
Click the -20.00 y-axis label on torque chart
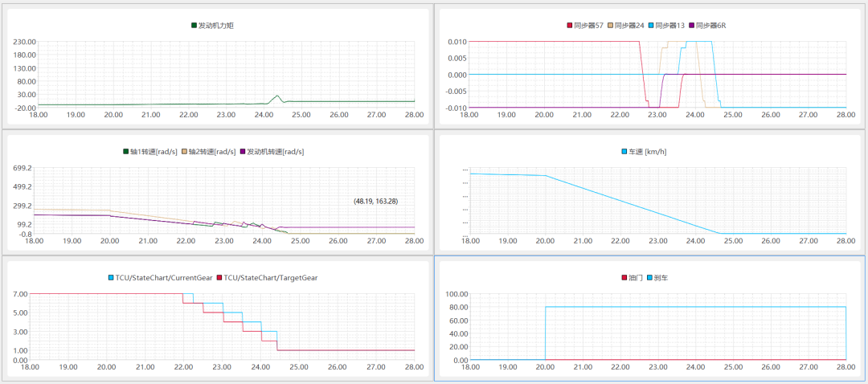coord(26,108)
